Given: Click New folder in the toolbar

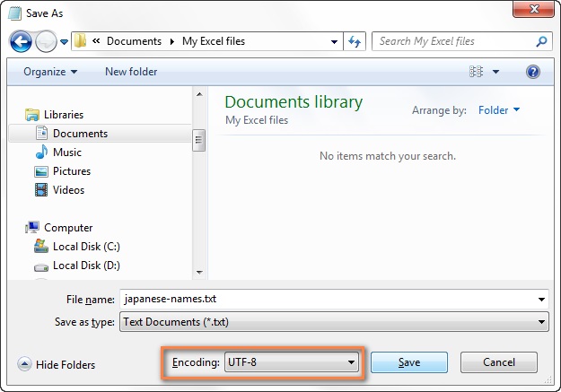Looking at the screenshot, I should [131, 71].
